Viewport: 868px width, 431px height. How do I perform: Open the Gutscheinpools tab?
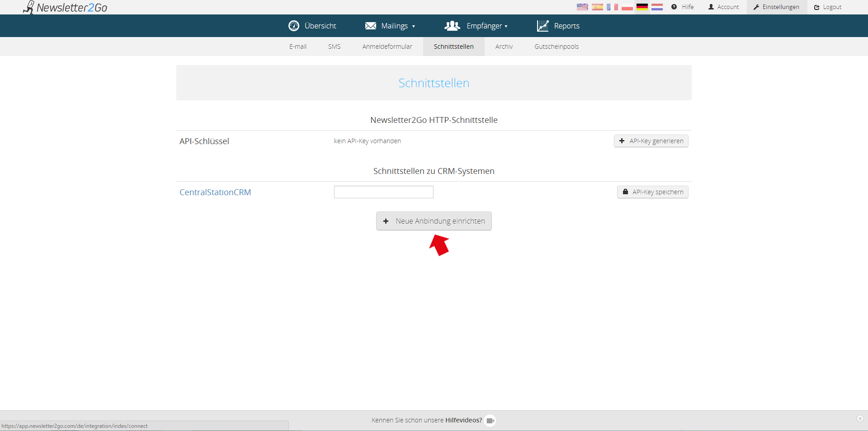(557, 47)
